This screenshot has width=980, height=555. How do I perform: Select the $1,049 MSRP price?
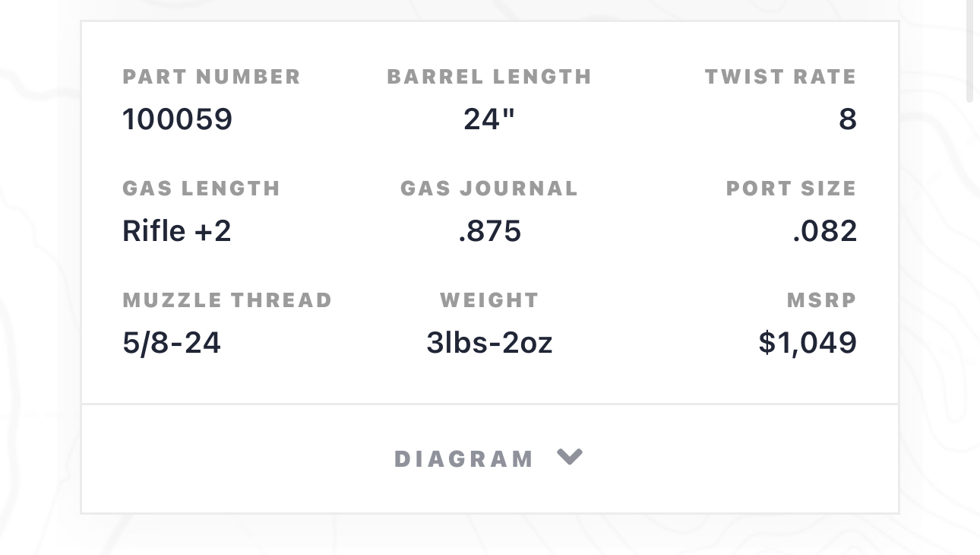[x=808, y=343]
